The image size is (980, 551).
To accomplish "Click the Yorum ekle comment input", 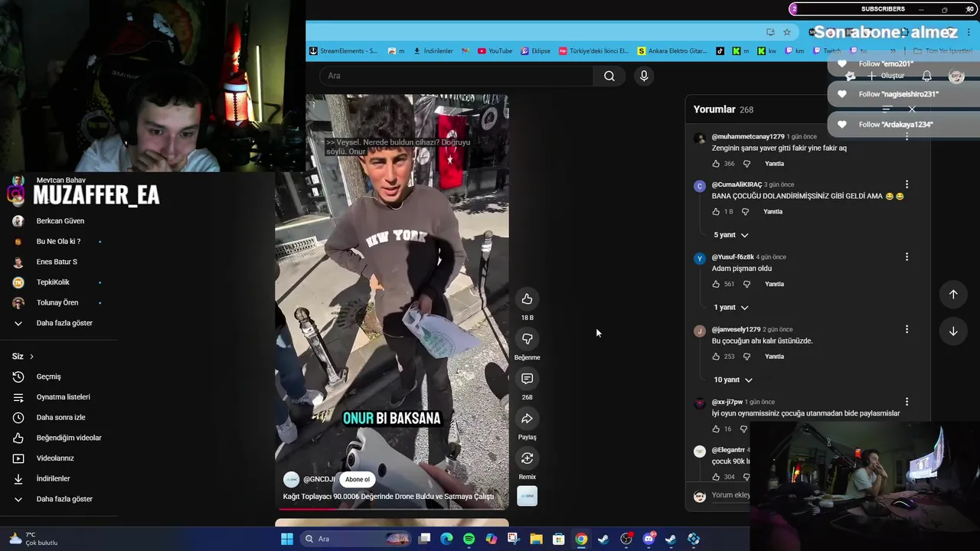I will click(731, 495).
